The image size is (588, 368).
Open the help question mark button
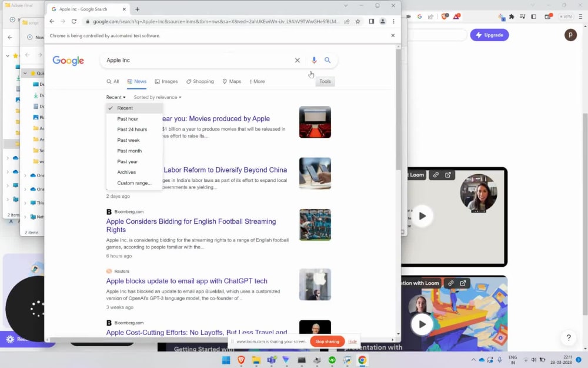click(x=569, y=337)
